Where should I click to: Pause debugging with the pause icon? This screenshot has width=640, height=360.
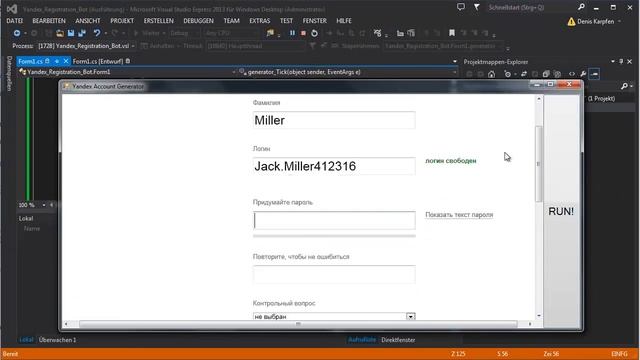292,33
